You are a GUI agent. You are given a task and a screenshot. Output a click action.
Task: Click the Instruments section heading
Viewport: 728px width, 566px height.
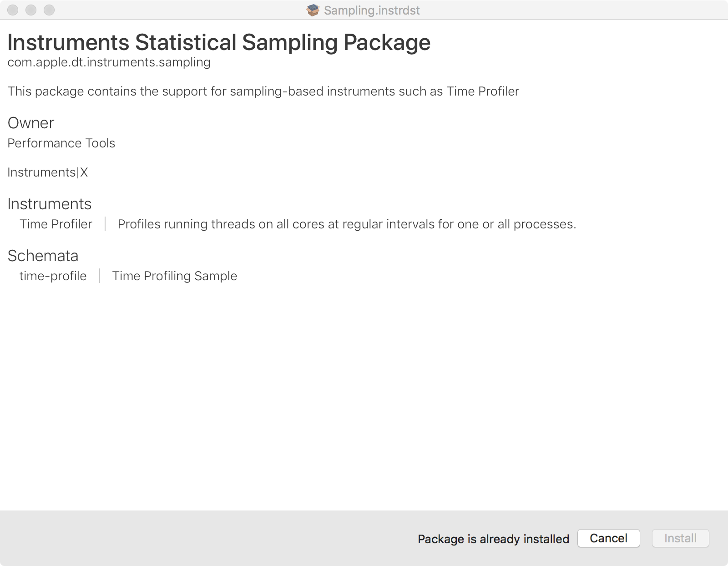(x=50, y=204)
